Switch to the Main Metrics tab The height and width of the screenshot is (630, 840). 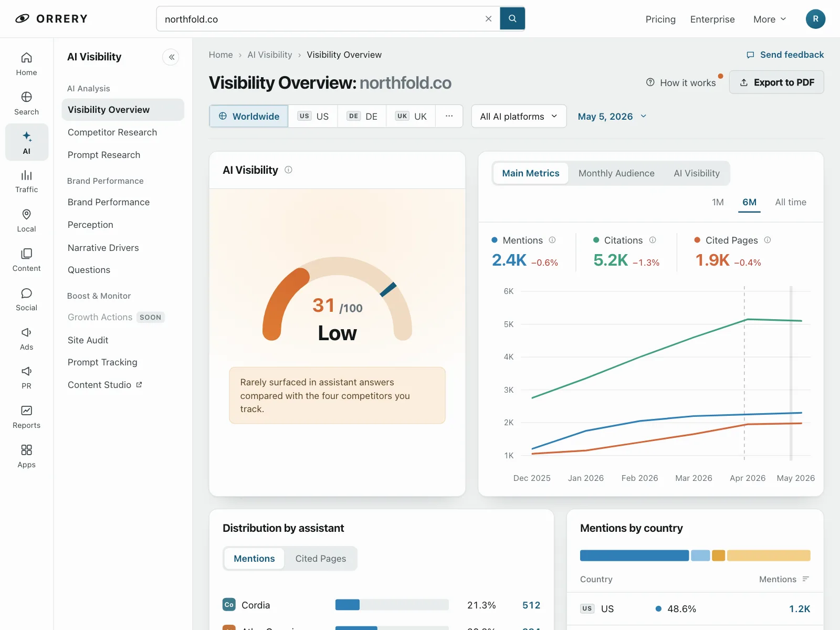(x=531, y=173)
